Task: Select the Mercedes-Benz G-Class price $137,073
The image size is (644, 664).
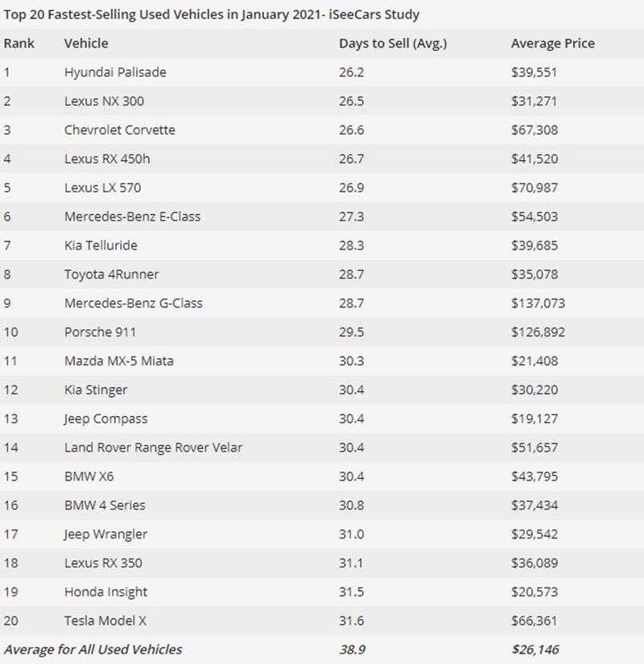Action: pyautogui.click(x=538, y=303)
